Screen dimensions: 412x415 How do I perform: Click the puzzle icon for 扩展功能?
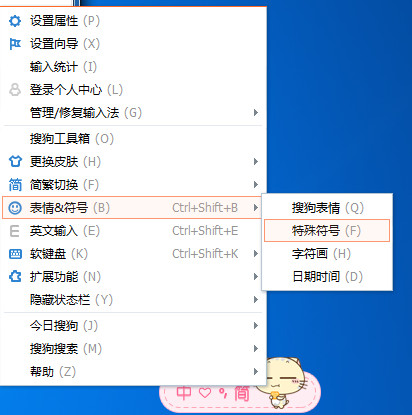[x=15, y=277]
